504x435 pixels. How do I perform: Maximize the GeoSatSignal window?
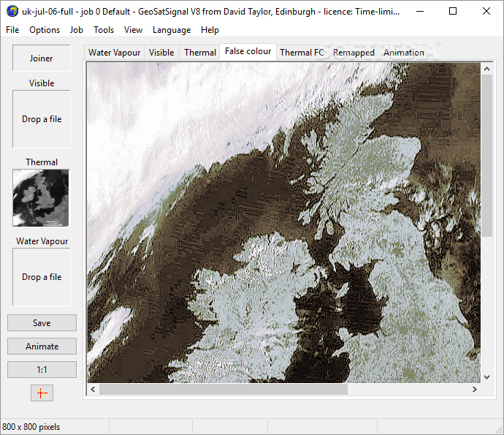pos(453,11)
